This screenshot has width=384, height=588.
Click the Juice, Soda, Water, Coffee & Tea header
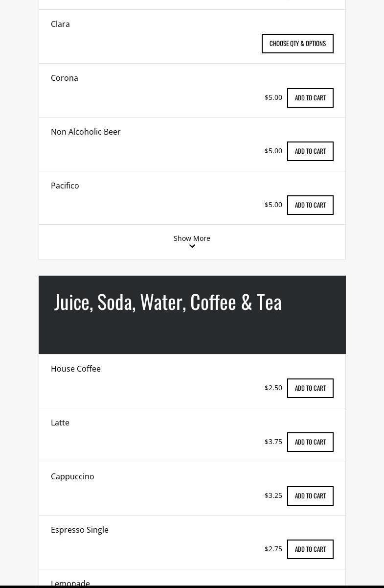click(168, 302)
